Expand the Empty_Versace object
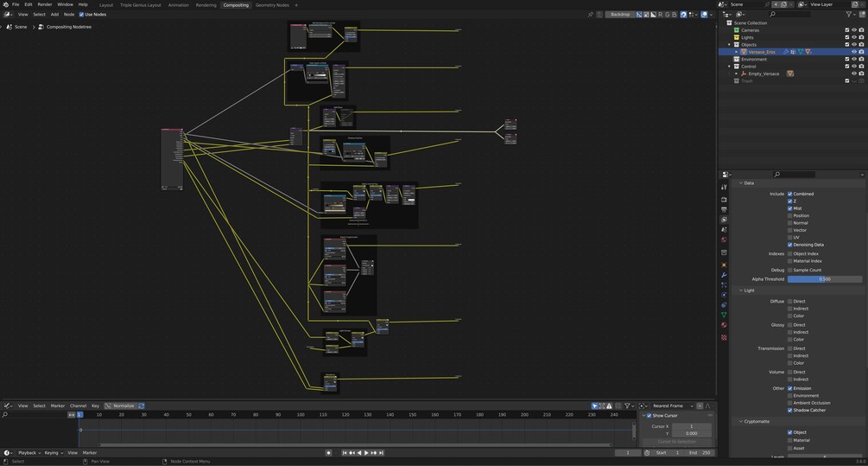868x466 pixels. [736, 73]
